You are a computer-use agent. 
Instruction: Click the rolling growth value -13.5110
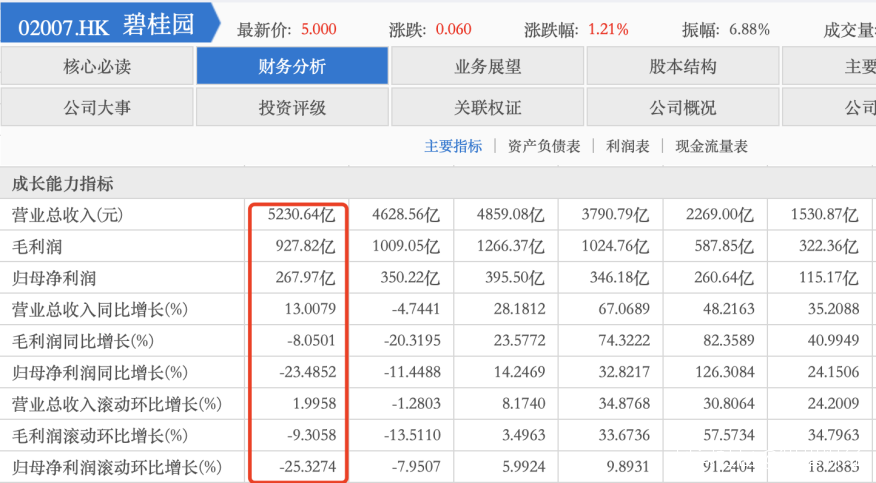(412, 436)
